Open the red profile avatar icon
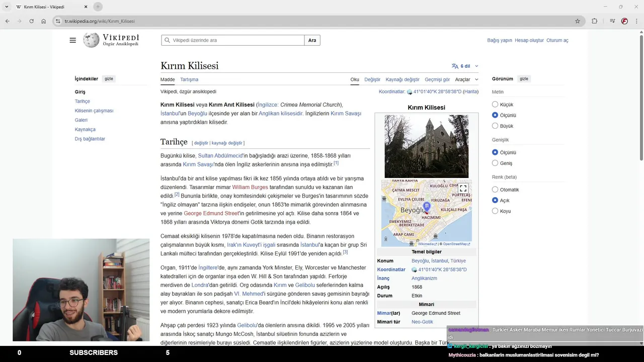The width and height of the screenshot is (644, 362). (624, 21)
